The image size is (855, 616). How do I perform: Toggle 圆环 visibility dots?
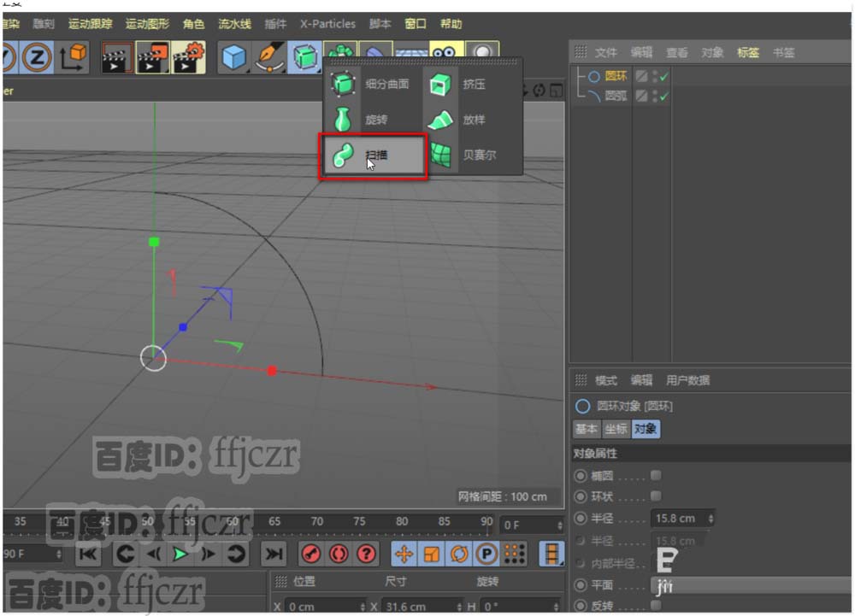click(x=655, y=77)
